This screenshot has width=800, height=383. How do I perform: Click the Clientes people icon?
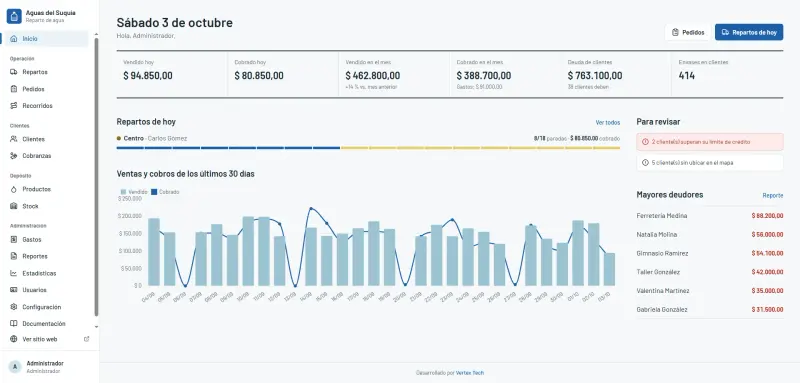14,139
